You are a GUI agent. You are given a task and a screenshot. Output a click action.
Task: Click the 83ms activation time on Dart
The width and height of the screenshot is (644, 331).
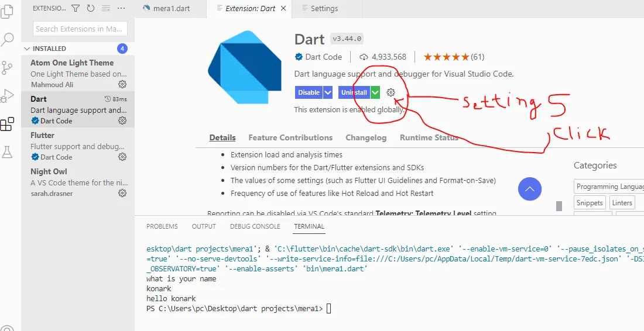[x=116, y=99]
